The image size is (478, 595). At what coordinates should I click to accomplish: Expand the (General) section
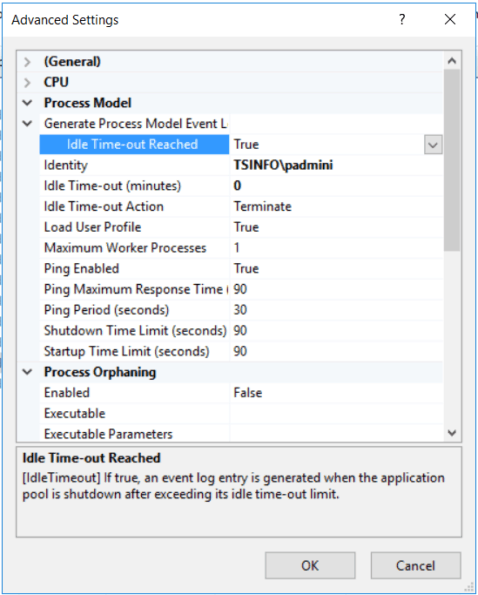coord(27,61)
